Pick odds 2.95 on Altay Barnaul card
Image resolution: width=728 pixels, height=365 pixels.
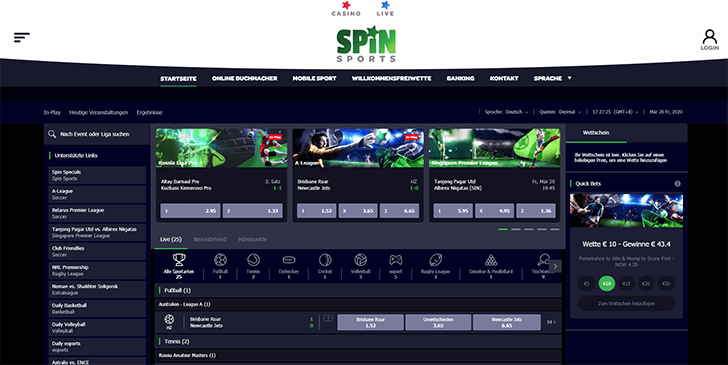pyautogui.click(x=190, y=211)
